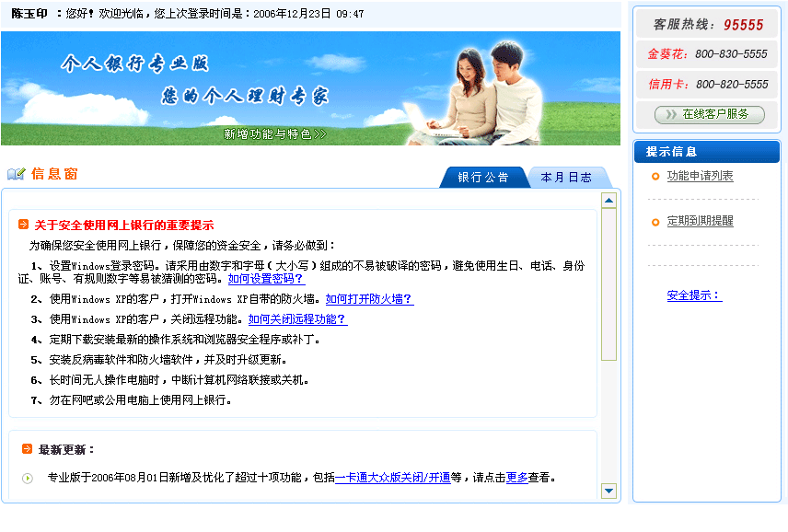This screenshot has height=532, width=788.
Task: Open the 如何关闭远程功能? link
Action: [x=297, y=319]
